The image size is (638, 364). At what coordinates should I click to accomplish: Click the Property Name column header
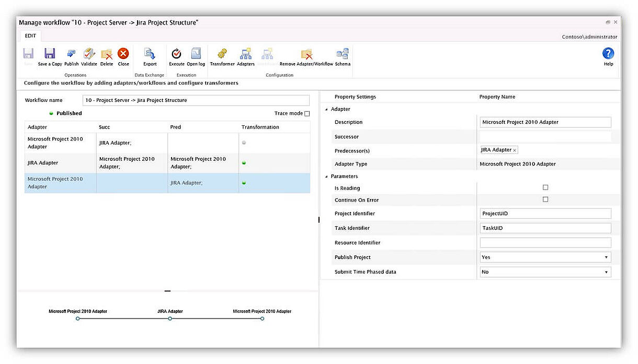[x=497, y=97]
